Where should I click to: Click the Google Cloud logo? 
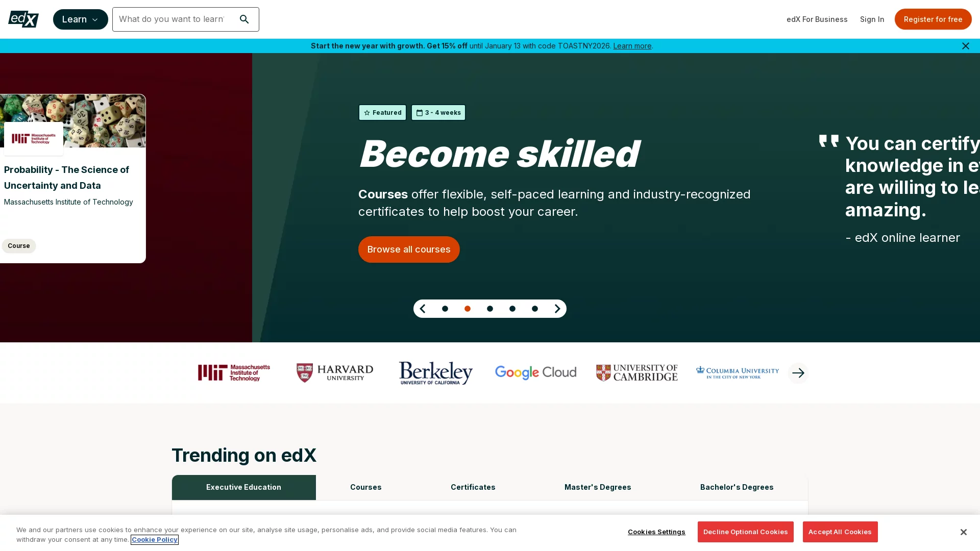coord(535,372)
